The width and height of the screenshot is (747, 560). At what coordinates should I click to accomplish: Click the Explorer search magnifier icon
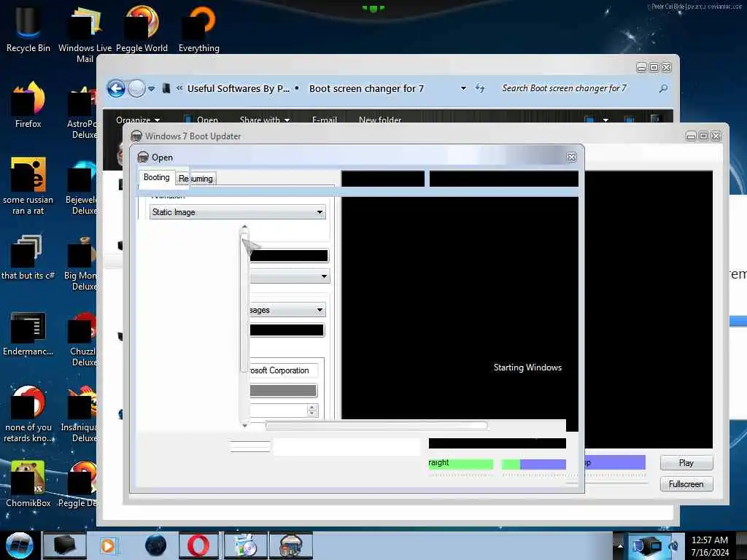[663, 88]
